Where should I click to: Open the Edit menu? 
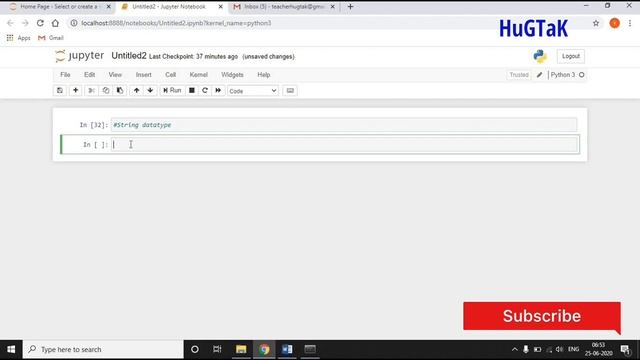tap(89, 75)
